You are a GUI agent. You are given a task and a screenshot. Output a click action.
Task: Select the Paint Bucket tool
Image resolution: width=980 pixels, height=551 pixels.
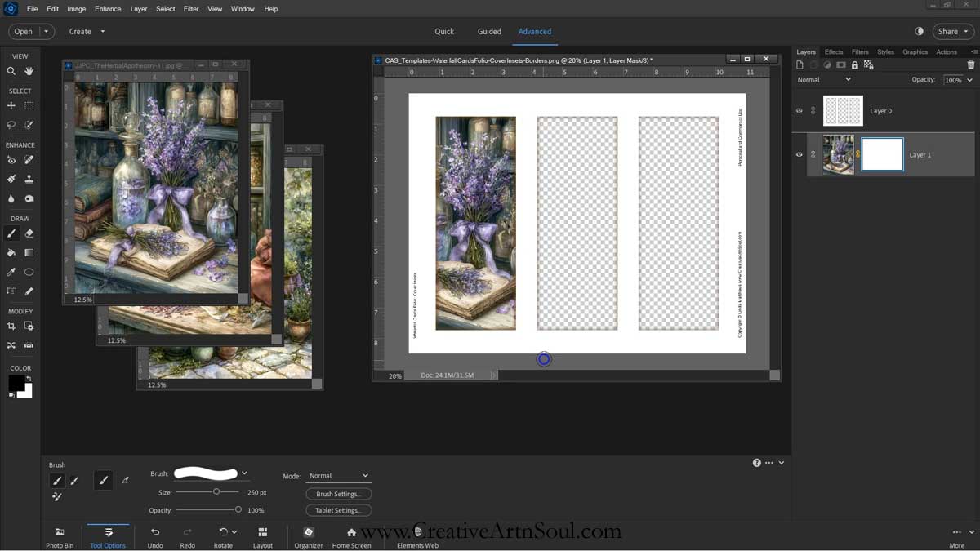point(11,253)
